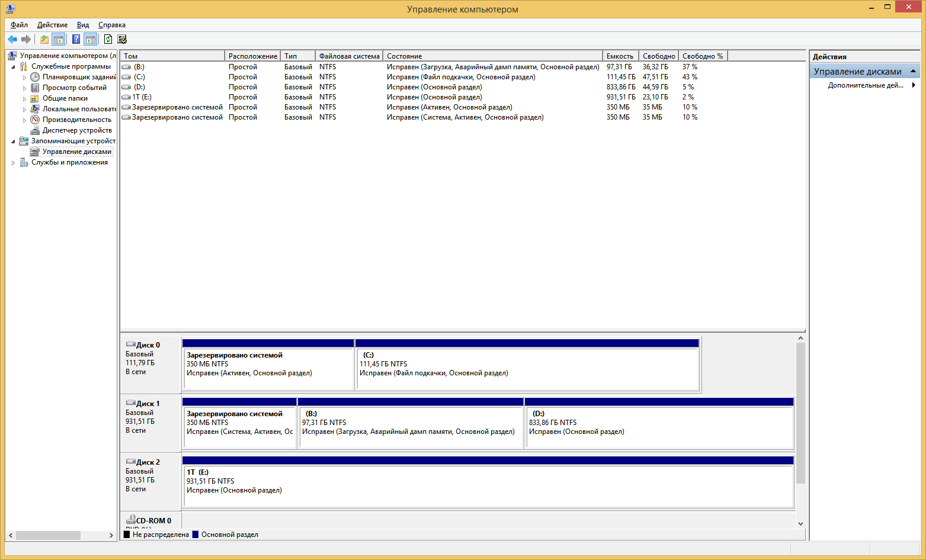Click the Refresh icon in toolbar
This screenshot has width=926, height=560.
pos(108,39)
